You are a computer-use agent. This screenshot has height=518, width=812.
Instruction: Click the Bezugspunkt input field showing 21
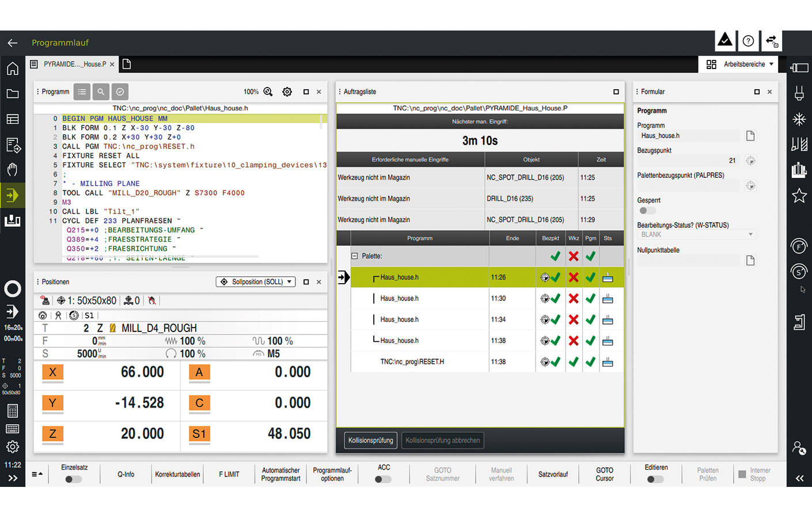[x=689, y=161]
